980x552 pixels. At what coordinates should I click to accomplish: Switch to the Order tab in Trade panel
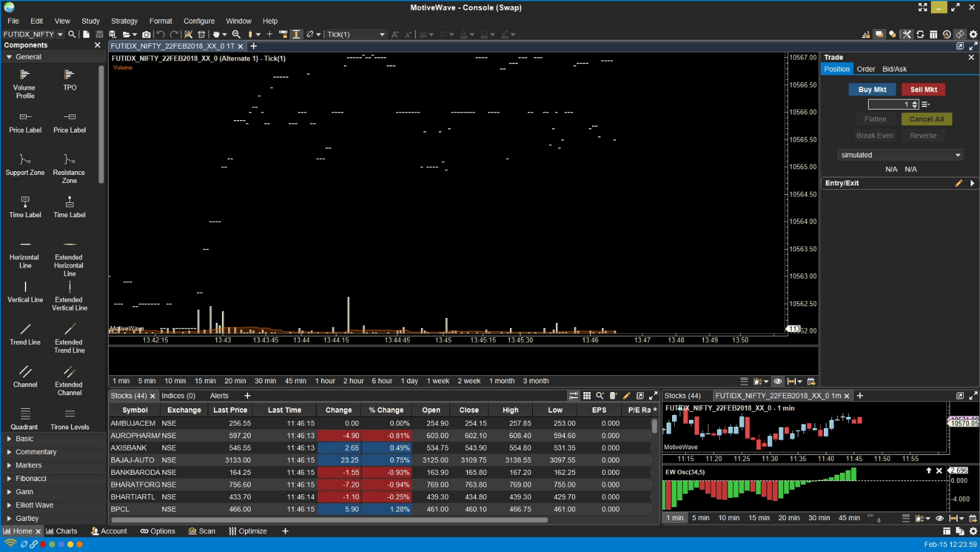coord(866,69)
